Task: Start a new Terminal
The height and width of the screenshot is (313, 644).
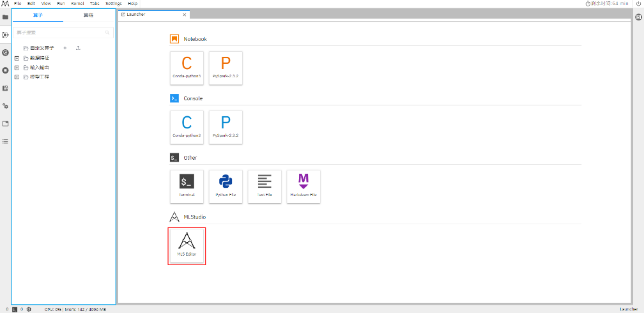Action: coord(187,187)
